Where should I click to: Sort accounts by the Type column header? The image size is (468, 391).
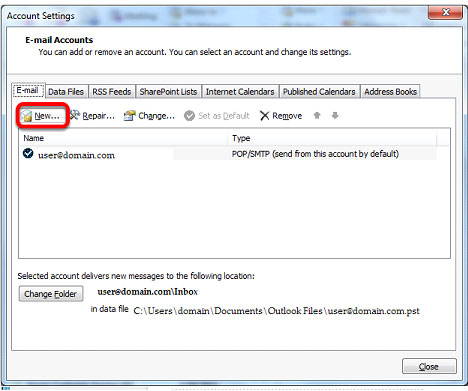coord(332,138)
